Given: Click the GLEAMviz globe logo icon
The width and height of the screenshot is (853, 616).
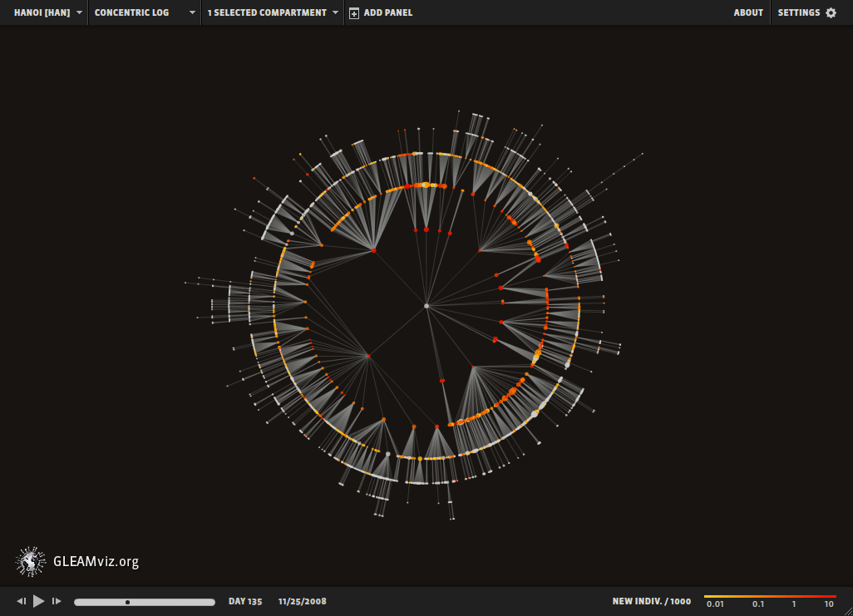Looking at the screenshot, I should click(x=31, y=562).
